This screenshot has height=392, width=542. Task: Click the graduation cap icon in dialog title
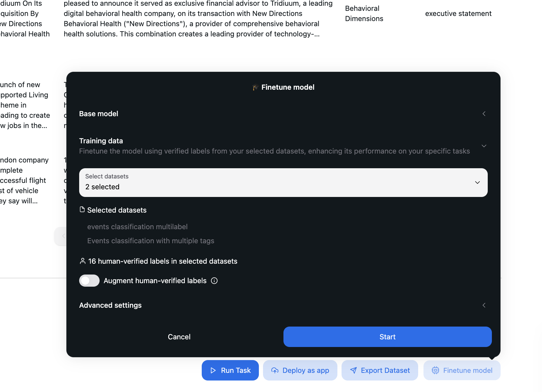click(254, 87)
